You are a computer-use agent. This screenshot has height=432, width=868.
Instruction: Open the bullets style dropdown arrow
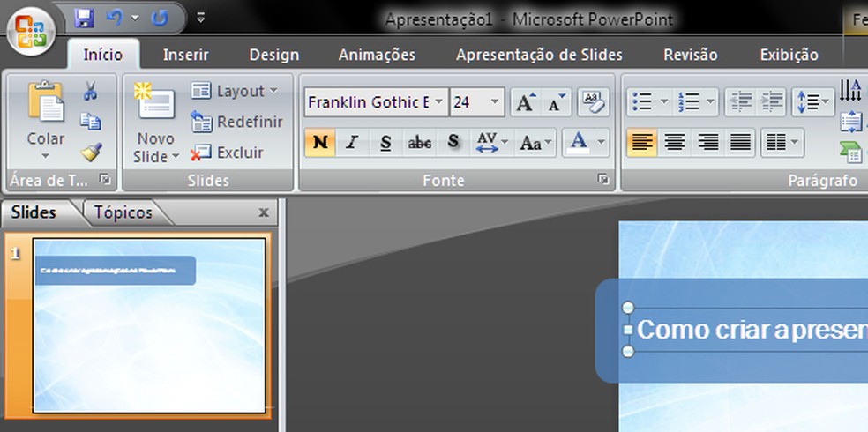[x=664, y=101]
